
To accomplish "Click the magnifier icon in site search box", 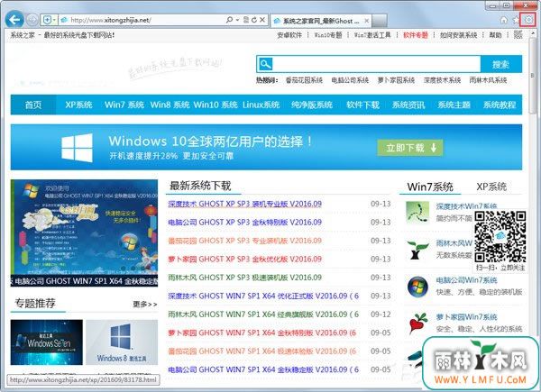I will pyautogui.click(x=266, y=64).
